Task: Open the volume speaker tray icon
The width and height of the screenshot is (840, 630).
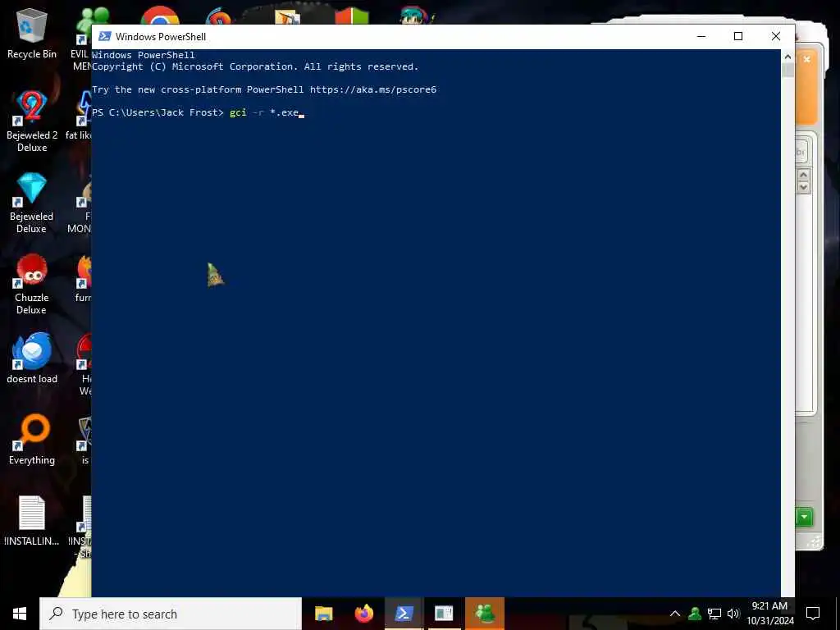Action: click(733, 614)
